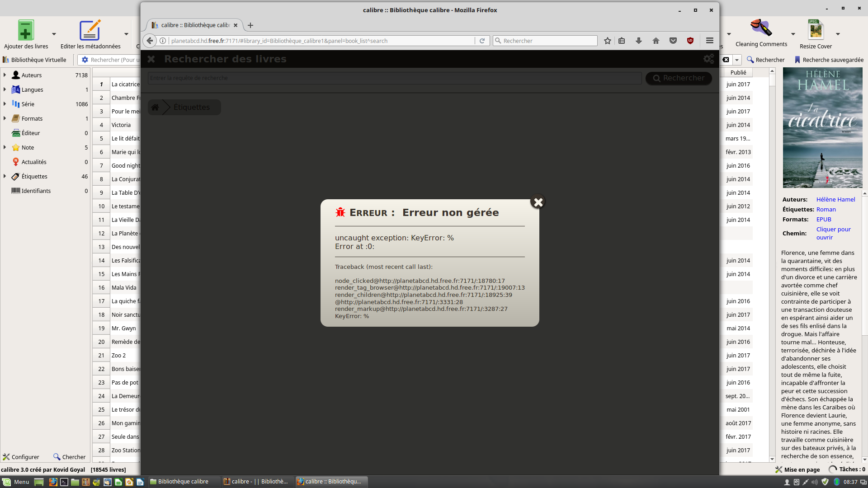Click the Resize Cover icon
The width and height of the screenshot is (868, 488).
pos(816,30)
